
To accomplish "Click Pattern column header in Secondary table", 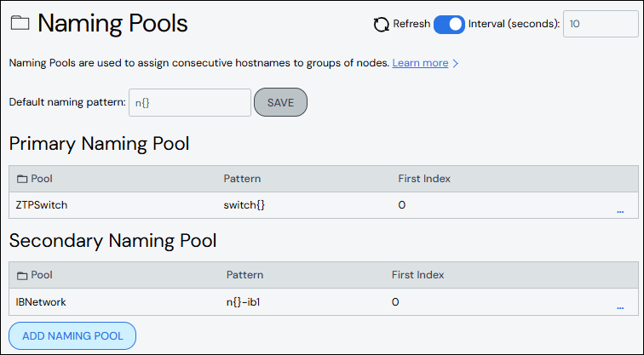I will pyautogui.click(x=244, y=275).
